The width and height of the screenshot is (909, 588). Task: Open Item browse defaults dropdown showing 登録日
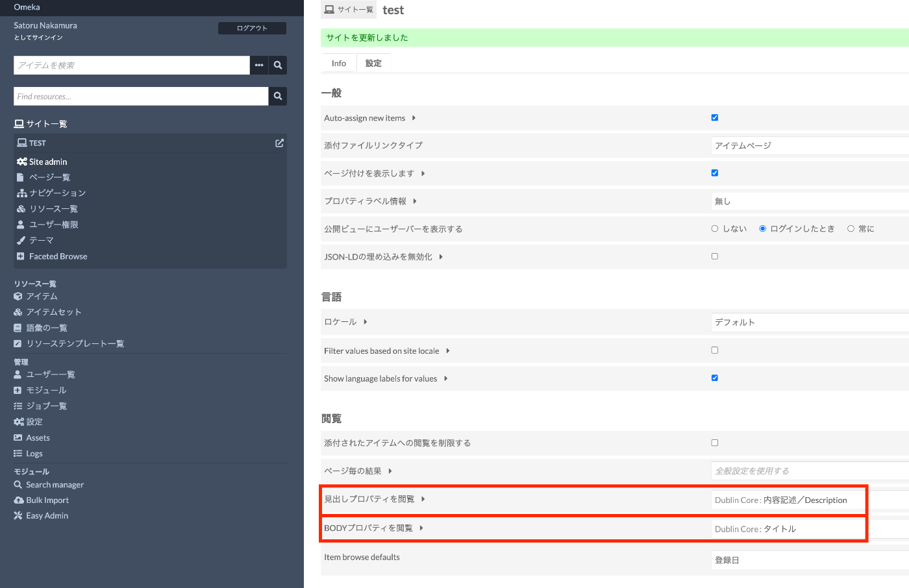pyautogui.click(x=810, y=559)
